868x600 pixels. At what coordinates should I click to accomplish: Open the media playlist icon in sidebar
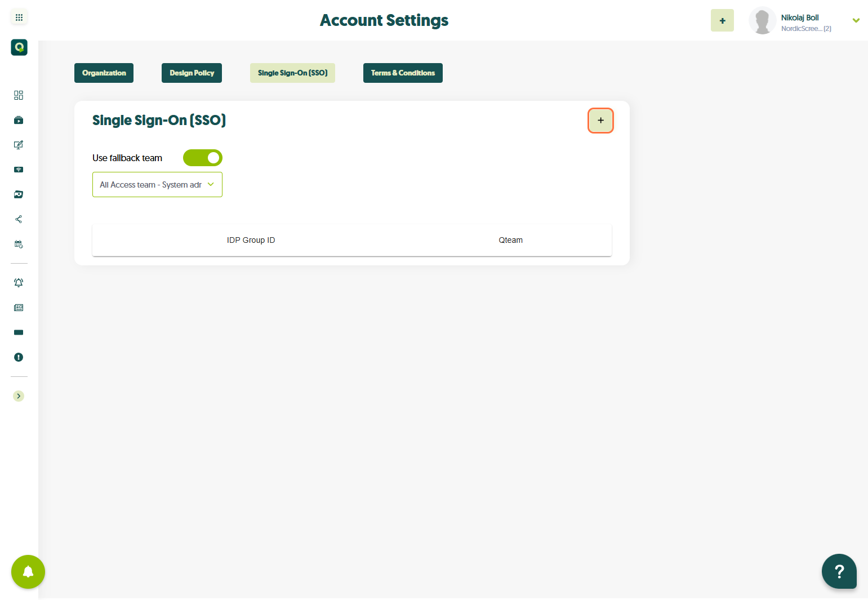click(19, 120)
